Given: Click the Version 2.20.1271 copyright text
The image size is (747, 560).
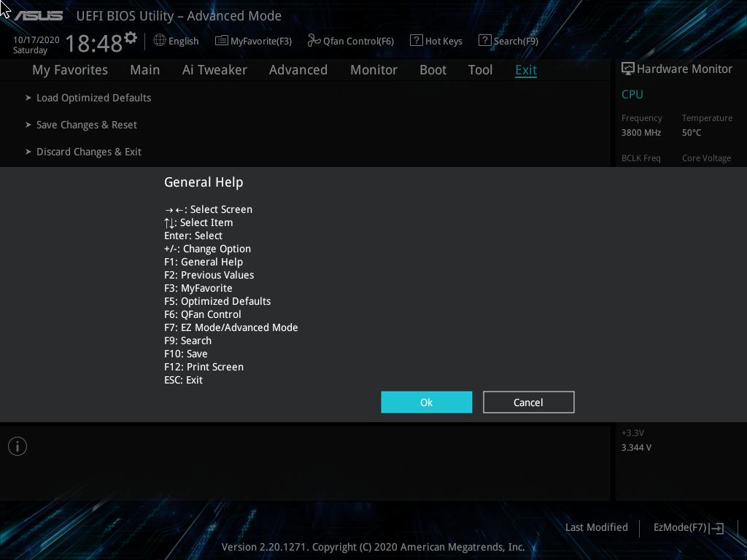Looking at the screenshot, I should pyautogui.click(x=373, y=547).
